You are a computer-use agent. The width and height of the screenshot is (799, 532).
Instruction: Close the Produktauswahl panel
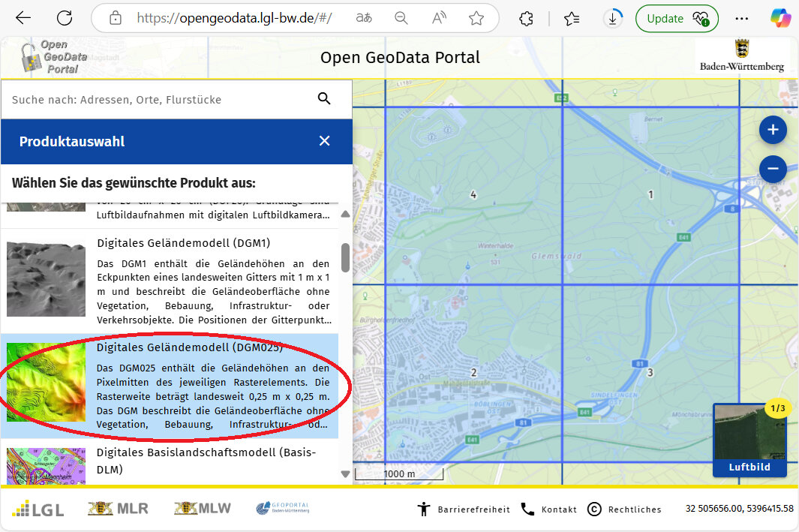coord(324,141)
